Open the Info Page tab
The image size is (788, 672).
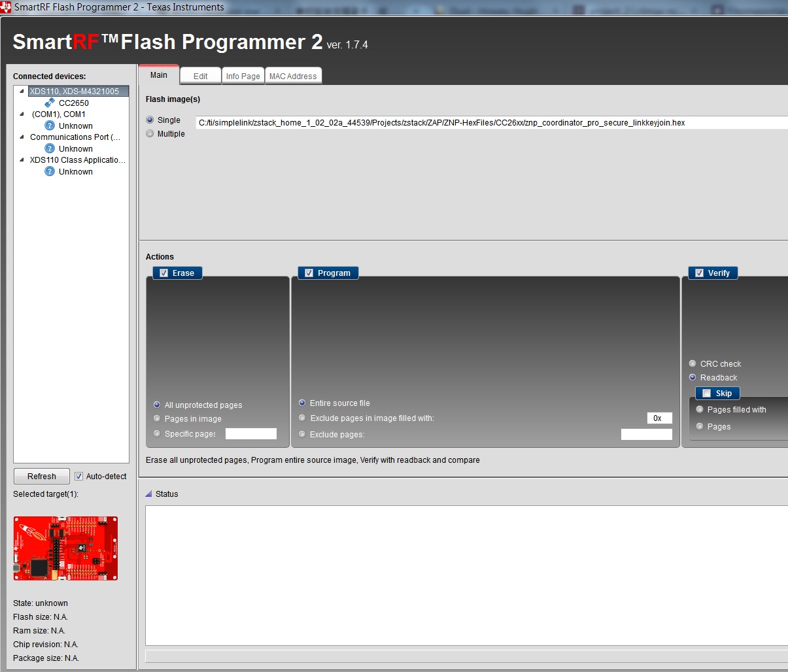pos(243,76)
